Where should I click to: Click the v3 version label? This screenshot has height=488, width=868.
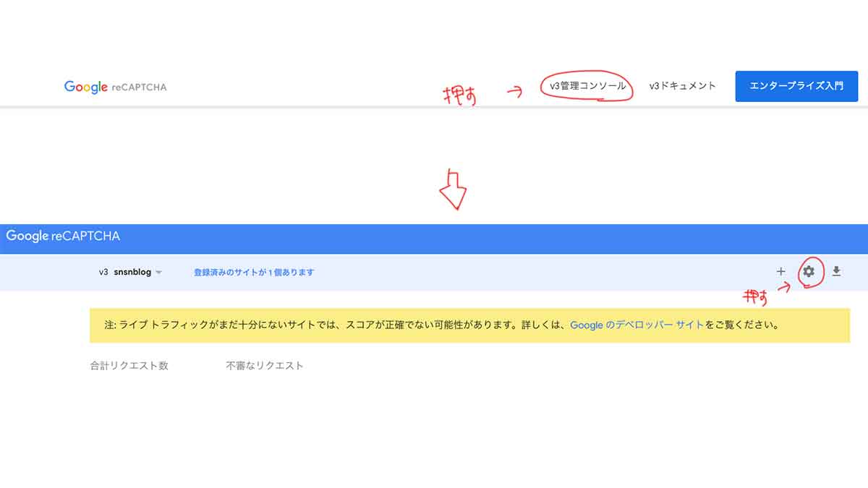pos(103,272)
